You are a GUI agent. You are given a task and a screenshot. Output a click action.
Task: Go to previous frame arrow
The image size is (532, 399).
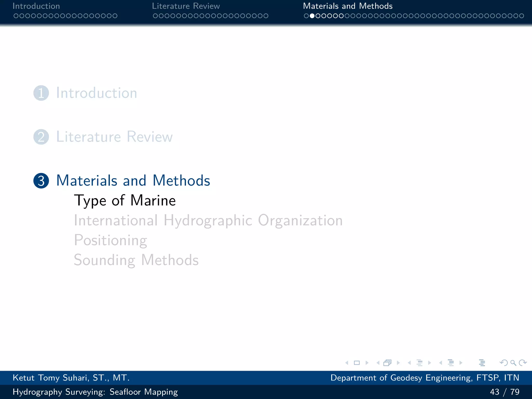(378, 363)
